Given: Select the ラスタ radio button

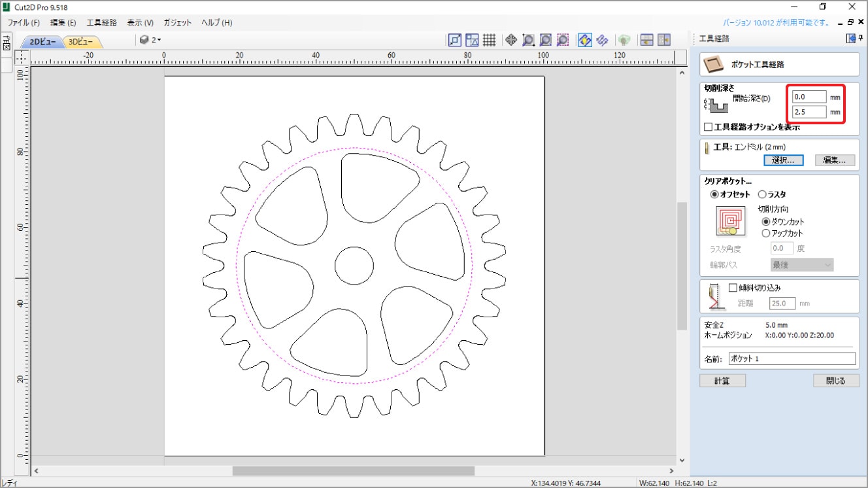Looking at the screenshot, I should 762,194.
